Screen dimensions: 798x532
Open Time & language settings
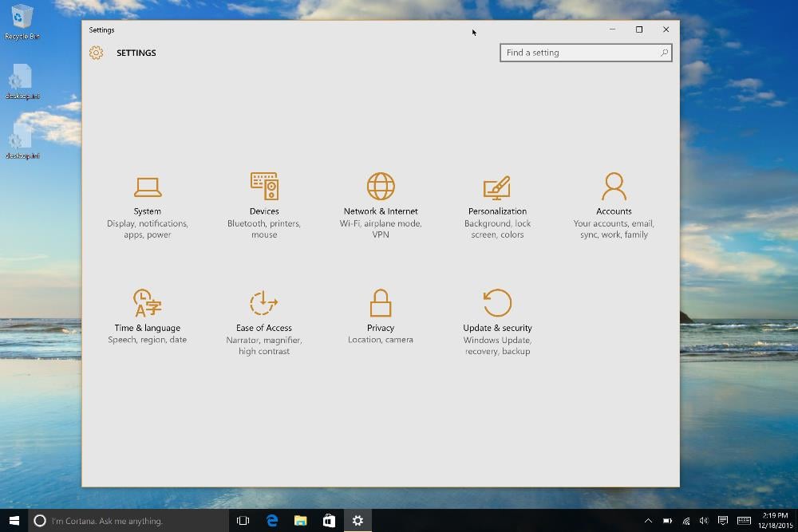pyautogui.click(x=148, y=317)
